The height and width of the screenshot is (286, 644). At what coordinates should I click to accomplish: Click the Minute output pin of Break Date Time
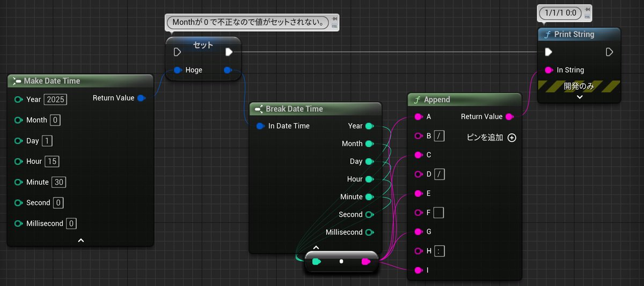point(369,197)
